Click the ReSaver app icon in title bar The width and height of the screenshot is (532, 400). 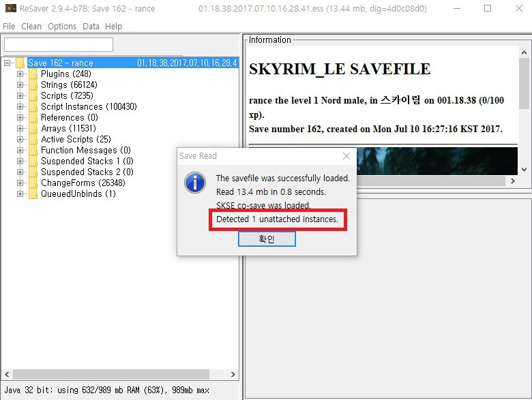[11, 8]
